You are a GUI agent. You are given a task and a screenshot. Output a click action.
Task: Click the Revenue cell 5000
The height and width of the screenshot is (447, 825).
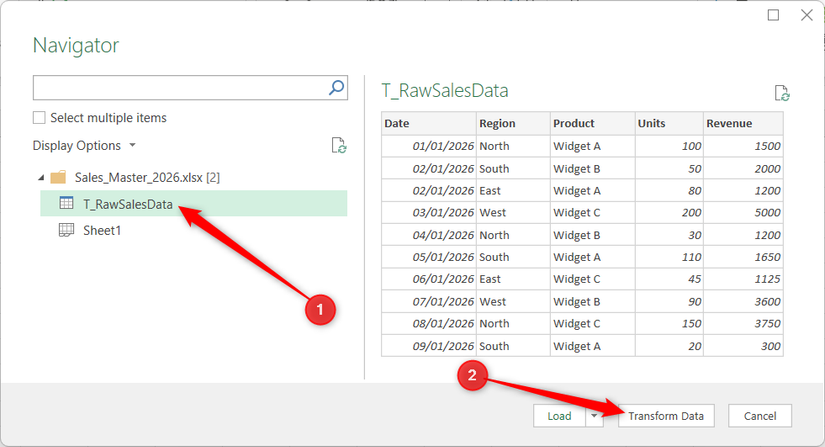click(743, 212)
